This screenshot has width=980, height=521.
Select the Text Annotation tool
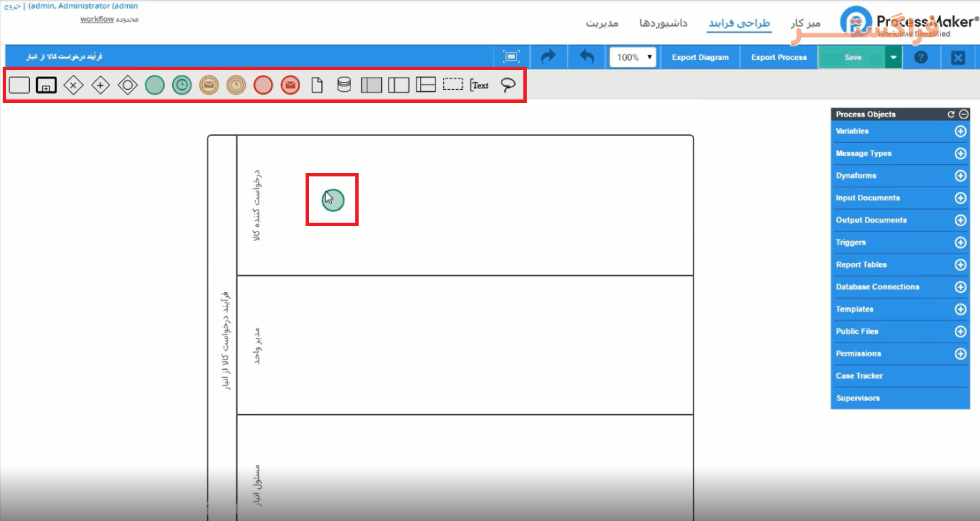pyautogui.click(x=480, y=84)
